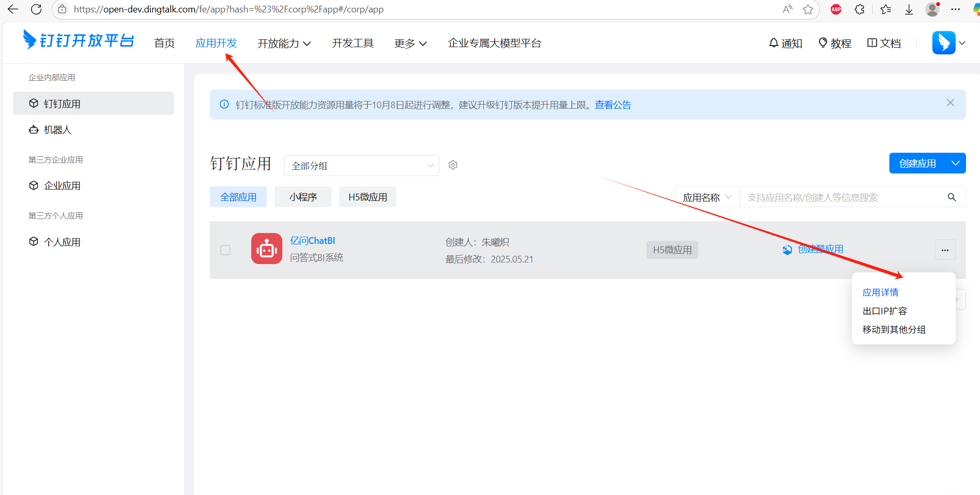Expand the 创建应用 dropdown arrow
The width and height of the screenshot is (980, 495).
pos(956,164)
